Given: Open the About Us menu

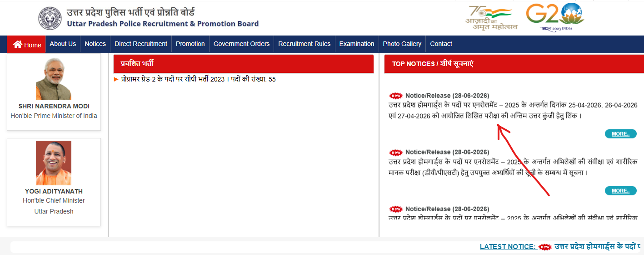Looking at the screenshot, I should click(x=63, y=44).
